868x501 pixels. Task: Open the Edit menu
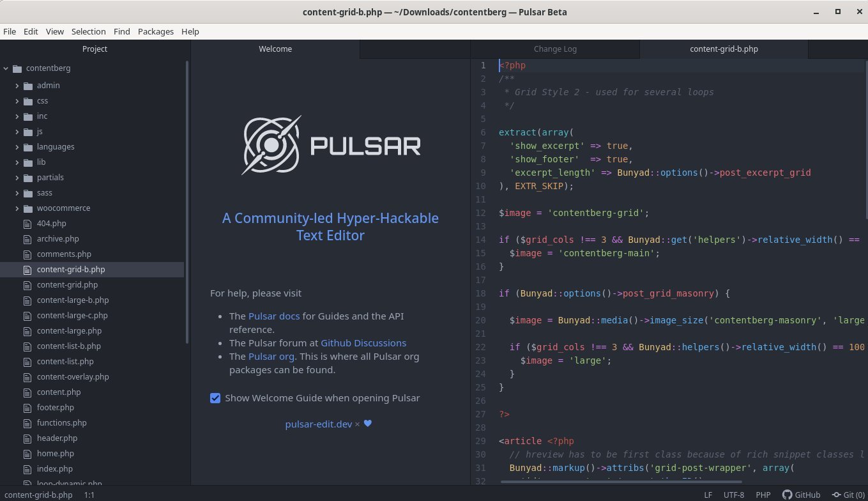[x=31, y=31]
